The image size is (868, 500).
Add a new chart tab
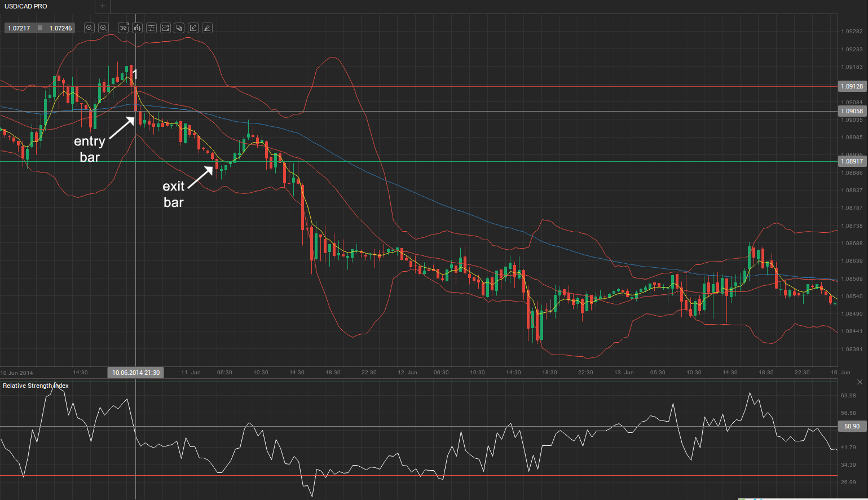coord(103,6)
